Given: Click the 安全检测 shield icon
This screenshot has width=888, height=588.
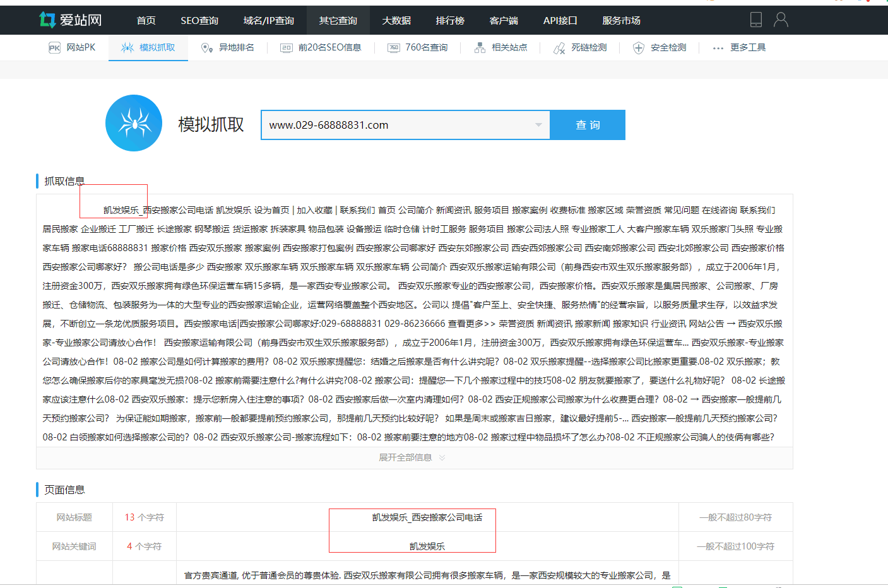Looking at the screenshot, I should (639, 48).
